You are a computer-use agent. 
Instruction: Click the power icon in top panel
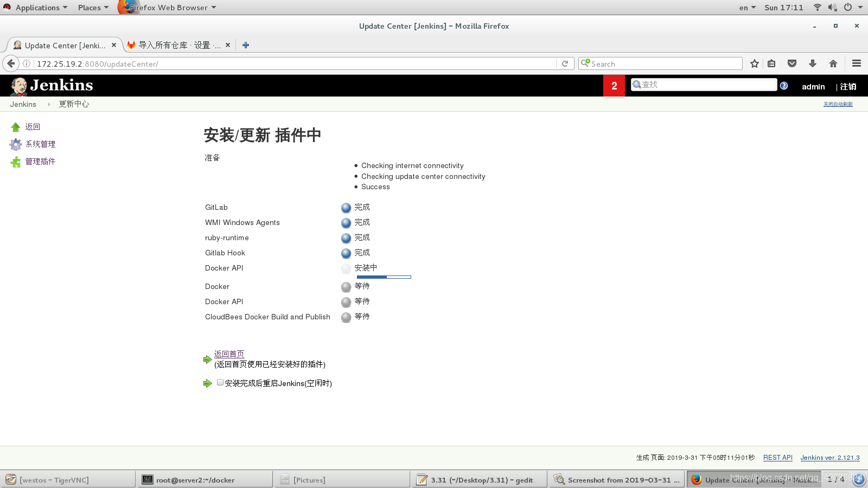[848, 7]
